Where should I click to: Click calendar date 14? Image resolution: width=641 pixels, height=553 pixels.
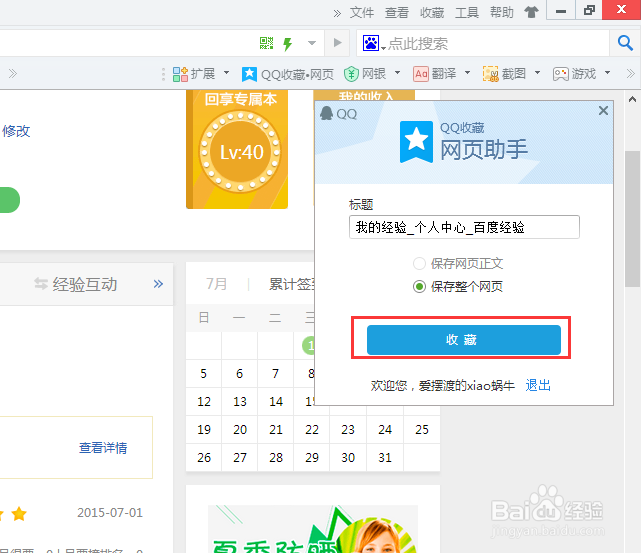pos(276,402)
